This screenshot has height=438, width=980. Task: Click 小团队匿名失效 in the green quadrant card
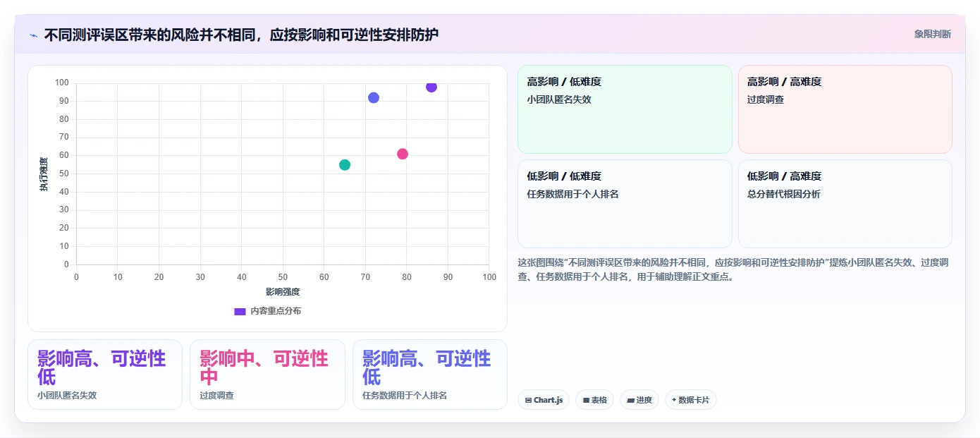559,99
